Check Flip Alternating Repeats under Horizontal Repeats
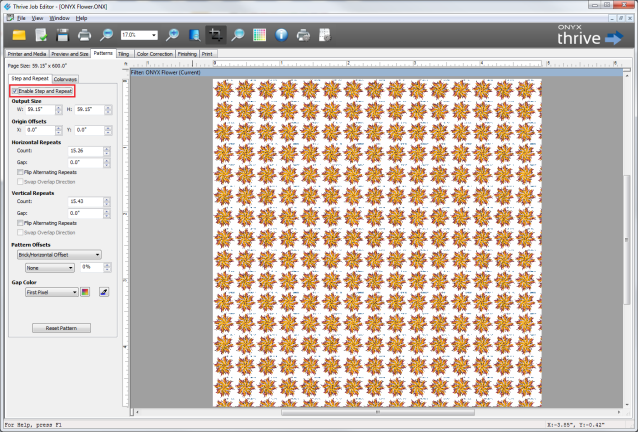The width and height of the screenshot is (638, 432). point(20,172)
